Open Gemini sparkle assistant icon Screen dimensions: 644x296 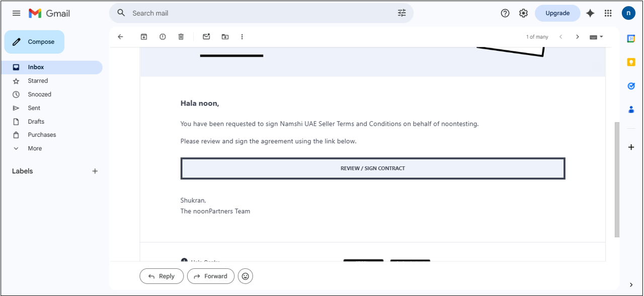(x=590, y=13)
